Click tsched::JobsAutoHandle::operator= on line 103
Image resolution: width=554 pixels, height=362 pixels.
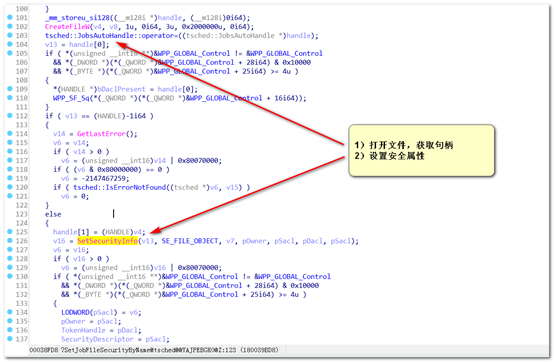pos(113,36)
